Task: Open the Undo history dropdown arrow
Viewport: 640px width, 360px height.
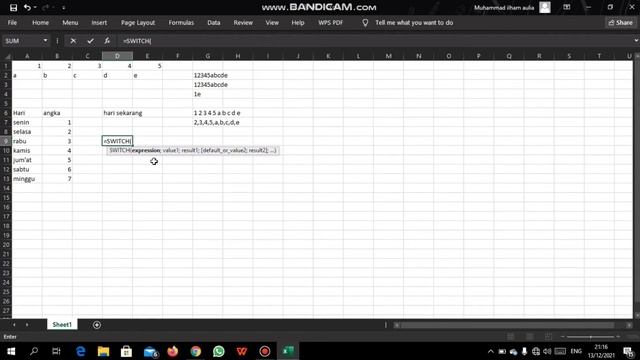Action: (x=35, y=7)
